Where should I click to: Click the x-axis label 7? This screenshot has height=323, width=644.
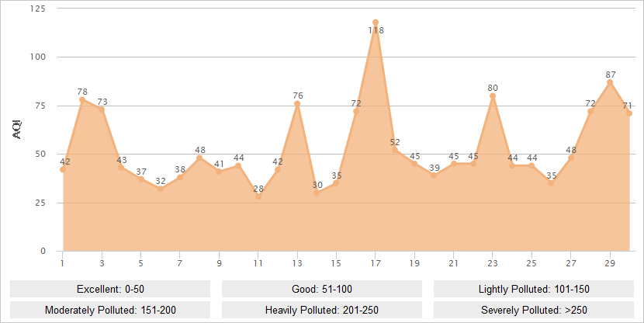point(180,263)
